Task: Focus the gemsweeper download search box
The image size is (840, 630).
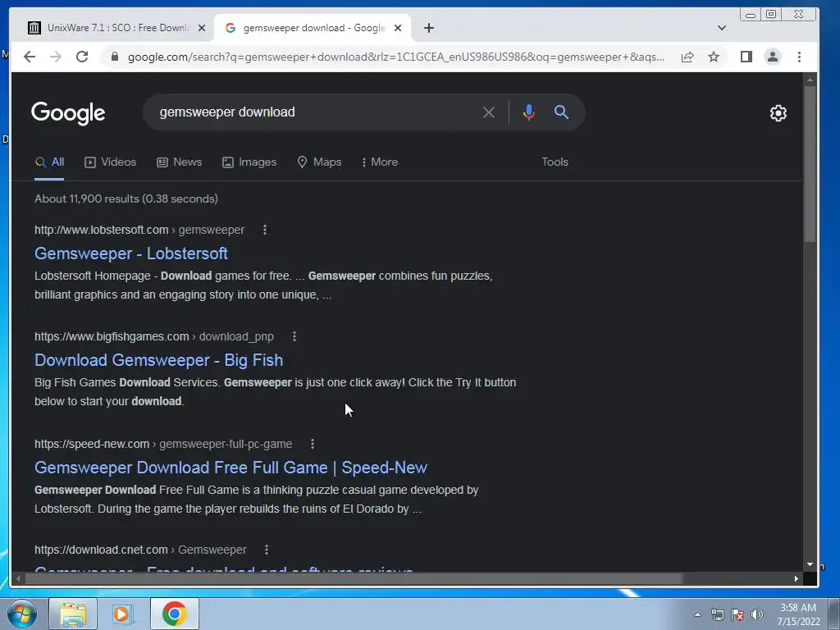Action: click(x=316, y=112)
